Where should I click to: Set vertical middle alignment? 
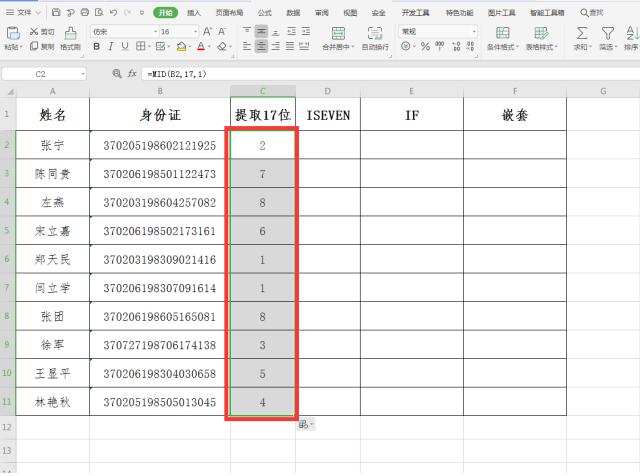pyautogui.click(x=261, y=31)
